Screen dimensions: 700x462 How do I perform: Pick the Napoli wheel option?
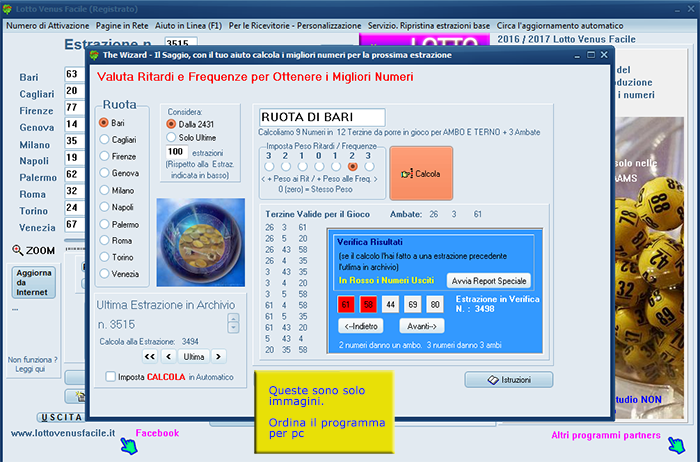click(x=104, y=207)
